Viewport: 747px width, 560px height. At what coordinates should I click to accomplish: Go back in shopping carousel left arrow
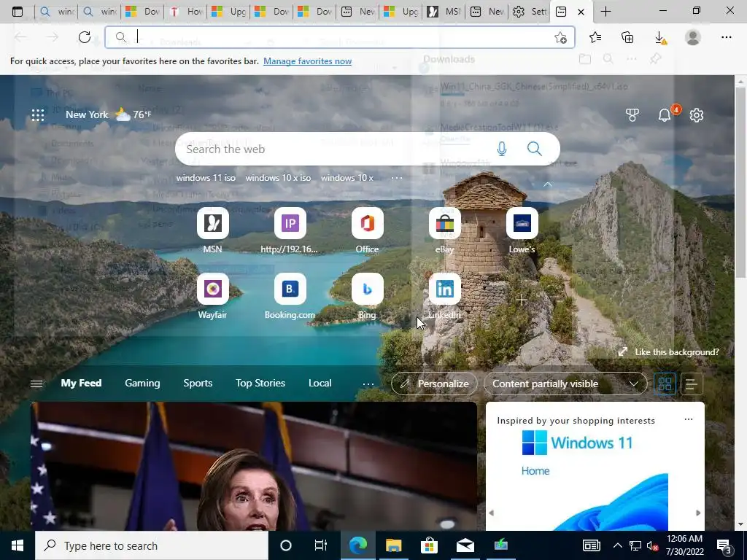491,513
